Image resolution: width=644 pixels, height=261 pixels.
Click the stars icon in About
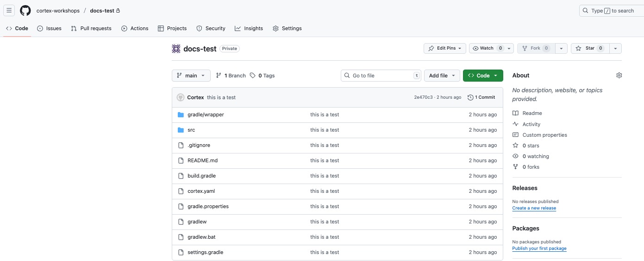click(516, 146)
